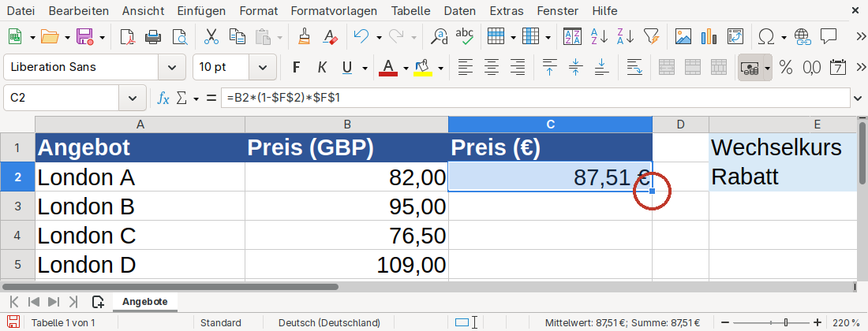
Task: Open the Formatvorlagen menu
Action: [x=334, y=11]
